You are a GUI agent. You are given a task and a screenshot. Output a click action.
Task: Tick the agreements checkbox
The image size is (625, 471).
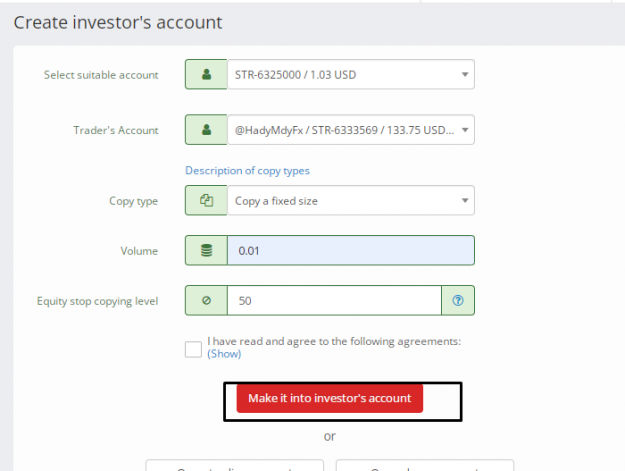(193, 349)
